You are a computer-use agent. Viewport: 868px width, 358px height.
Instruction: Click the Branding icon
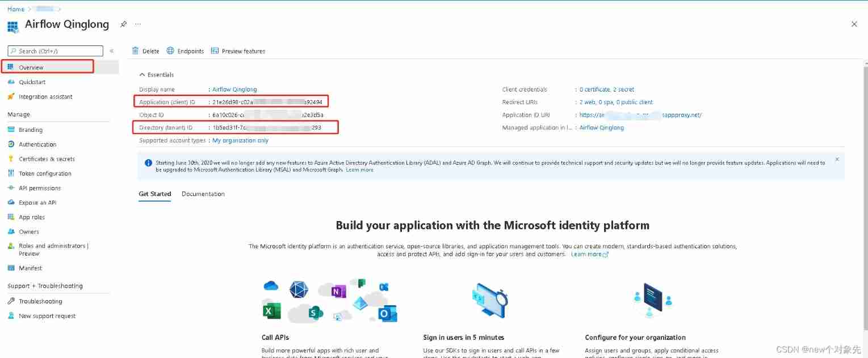(11, 130)
